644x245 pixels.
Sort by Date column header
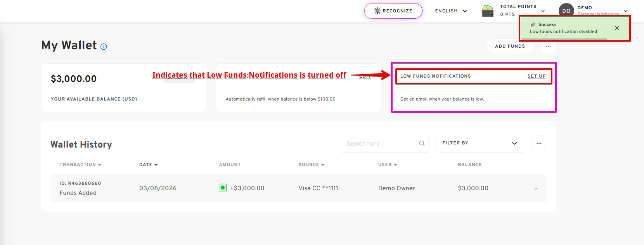(148, 165)
